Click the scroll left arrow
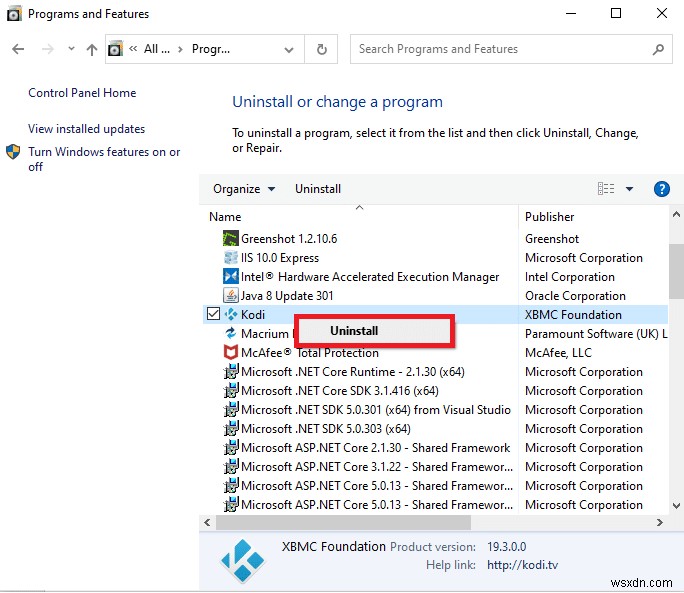This screenshot has width=684, height=593. click(207, 522)
